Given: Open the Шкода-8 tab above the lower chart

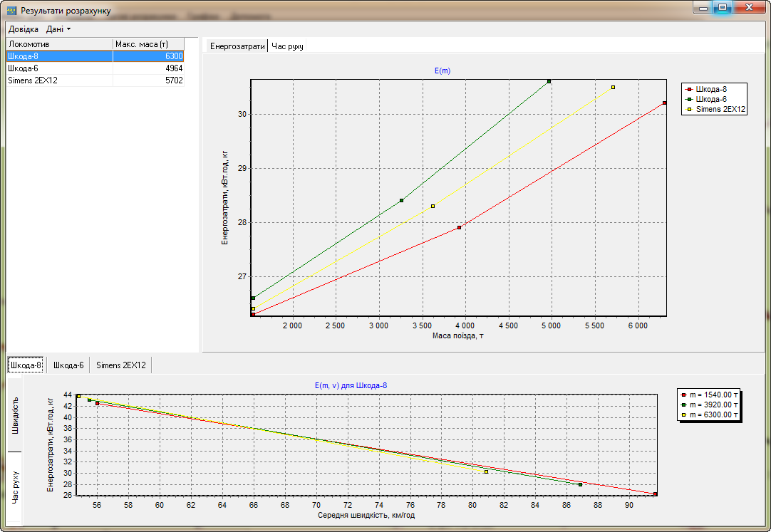Looking at the screenshot, I should pyautogui.click(x=25, y=365).
